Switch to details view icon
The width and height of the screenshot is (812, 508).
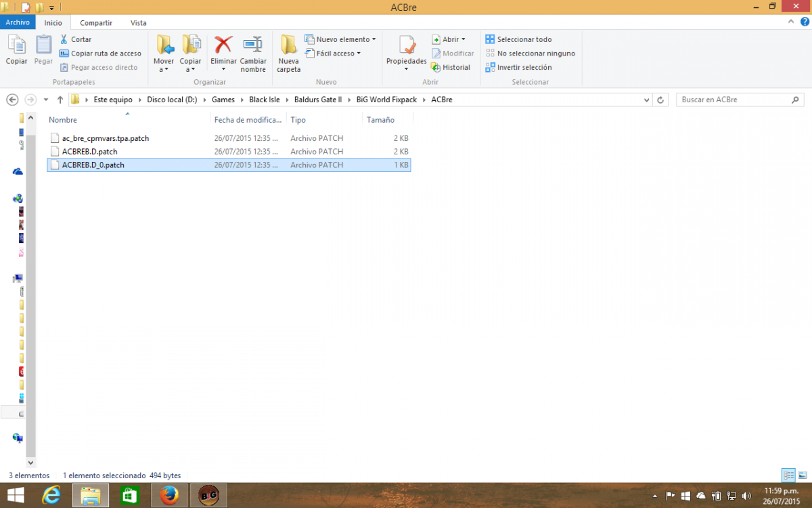point(789,475)
